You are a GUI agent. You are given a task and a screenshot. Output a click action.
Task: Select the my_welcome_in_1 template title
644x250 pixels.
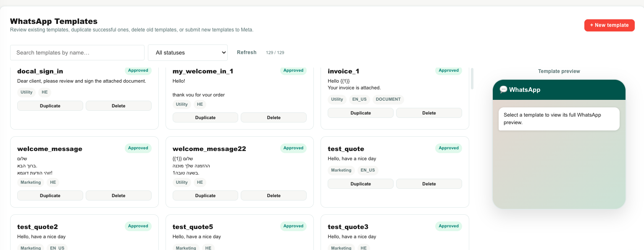coord(203,71)
